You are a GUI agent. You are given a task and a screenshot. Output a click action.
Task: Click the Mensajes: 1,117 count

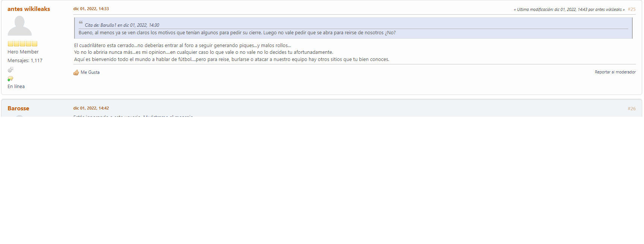pos(25,61)
